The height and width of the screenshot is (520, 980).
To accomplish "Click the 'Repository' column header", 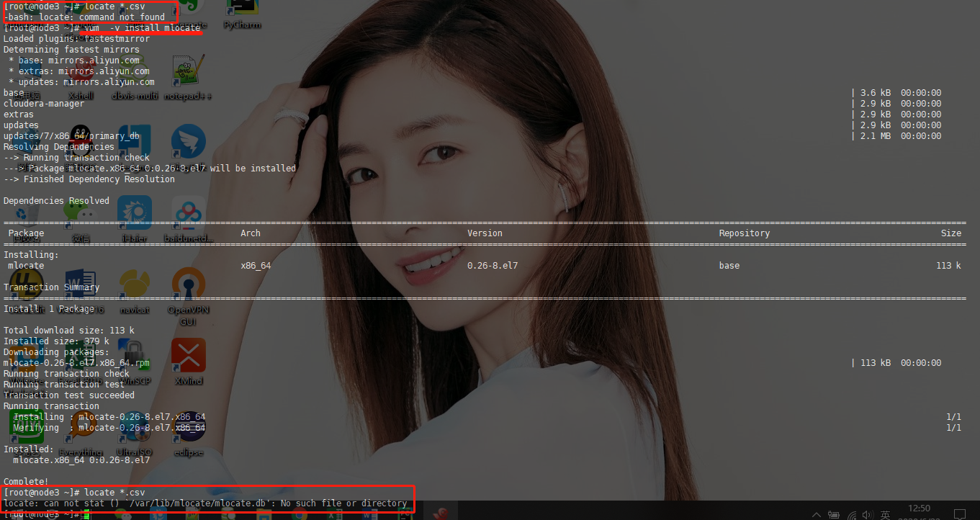I will [x=745, y=233].
